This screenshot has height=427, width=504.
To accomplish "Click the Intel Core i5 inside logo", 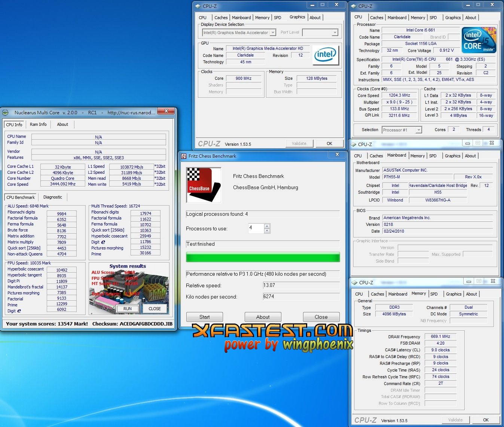I will click(479, 40).
